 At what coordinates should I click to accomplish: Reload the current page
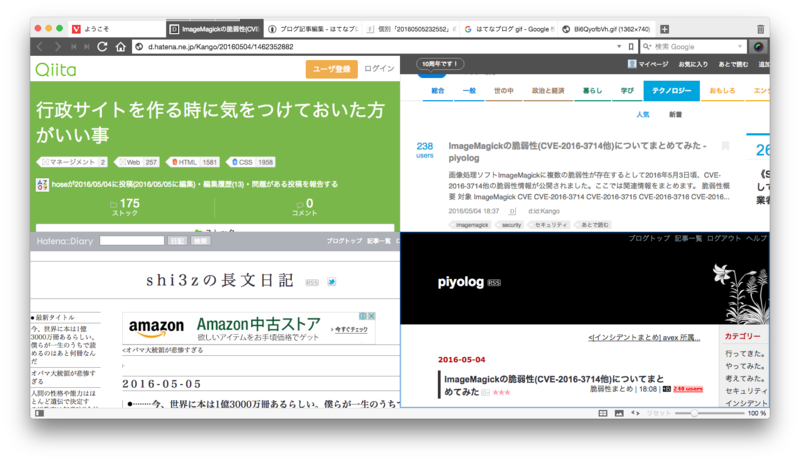click(x=102, y=47)
